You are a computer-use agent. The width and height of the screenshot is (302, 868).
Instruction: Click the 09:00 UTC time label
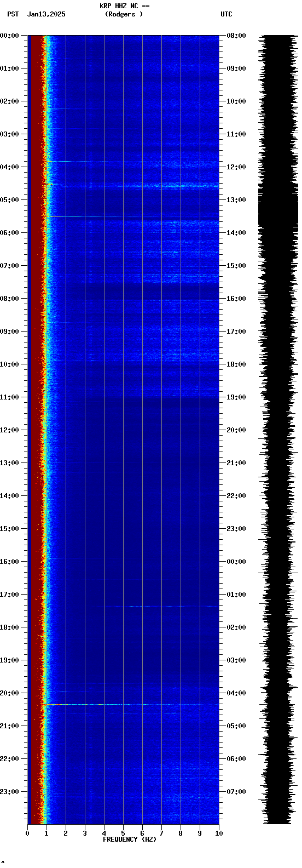pos(236,68)
